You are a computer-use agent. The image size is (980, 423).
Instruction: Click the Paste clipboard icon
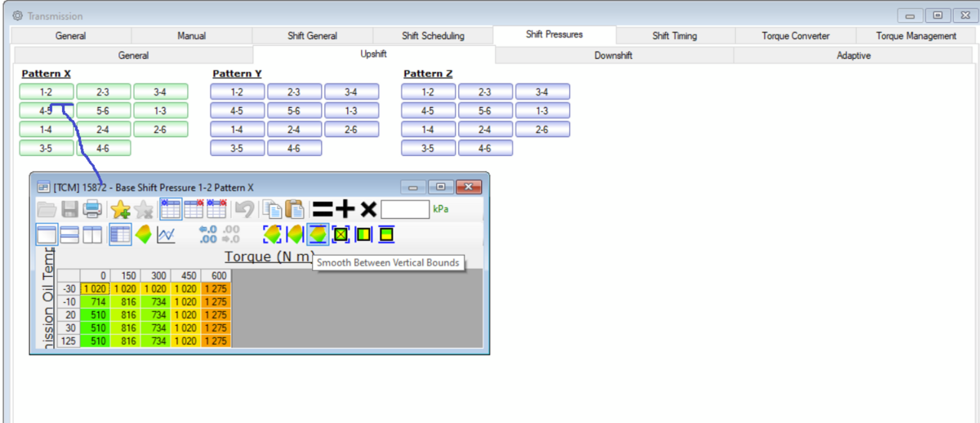(294, 209)
